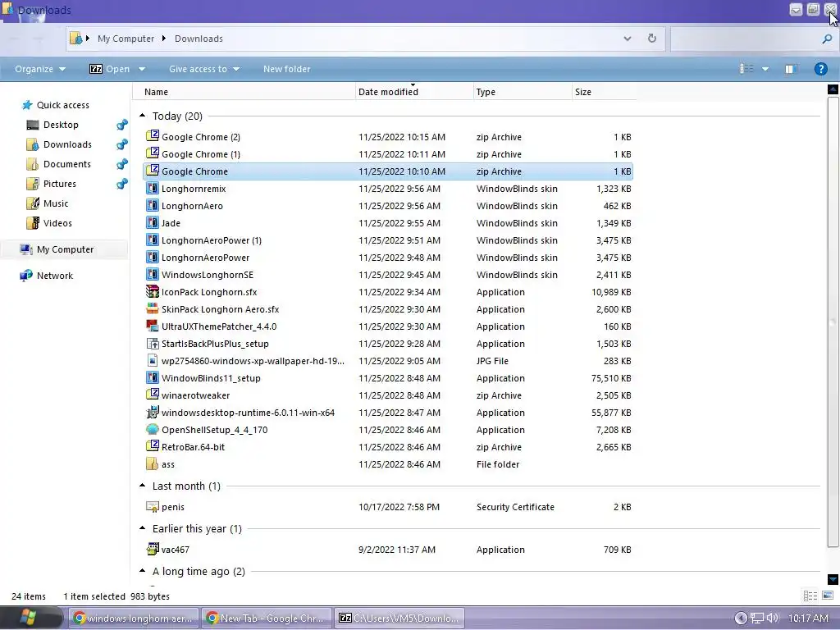The image size is (840, 630).
Task: Open Documents in the navigation pane
Action: [x=67, y=164]
